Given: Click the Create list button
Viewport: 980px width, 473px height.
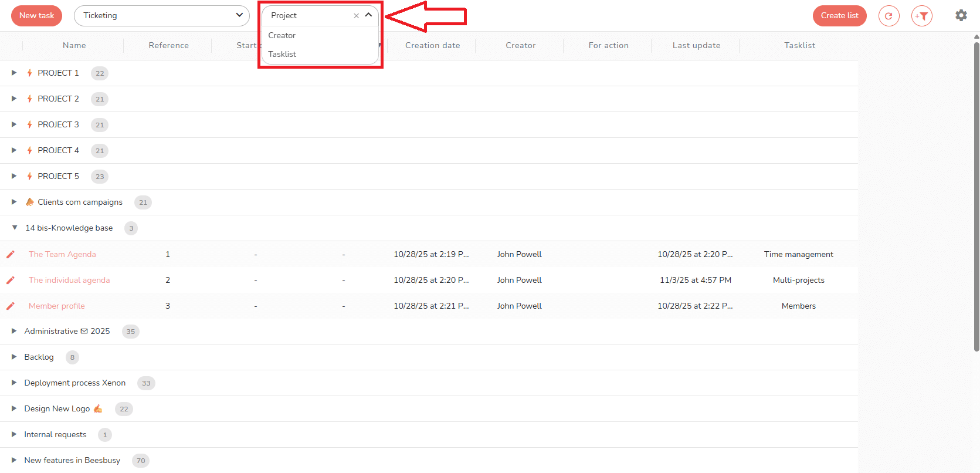Looking at the screenshot, I should [x=839, y=16].
